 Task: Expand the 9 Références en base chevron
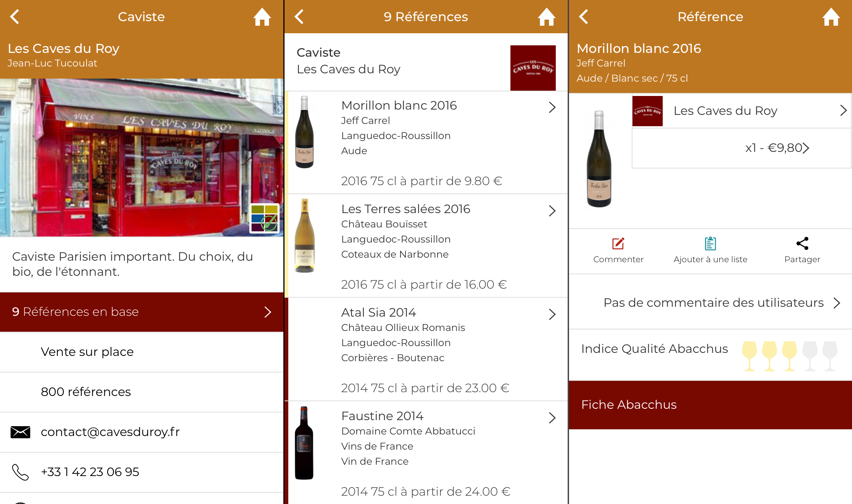[268, 312]
